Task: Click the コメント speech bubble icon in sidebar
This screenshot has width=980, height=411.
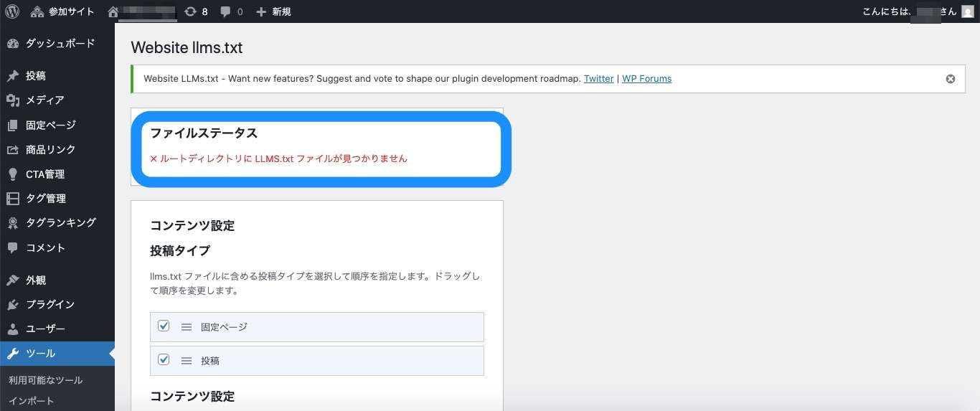Action: tap(13, 248)
